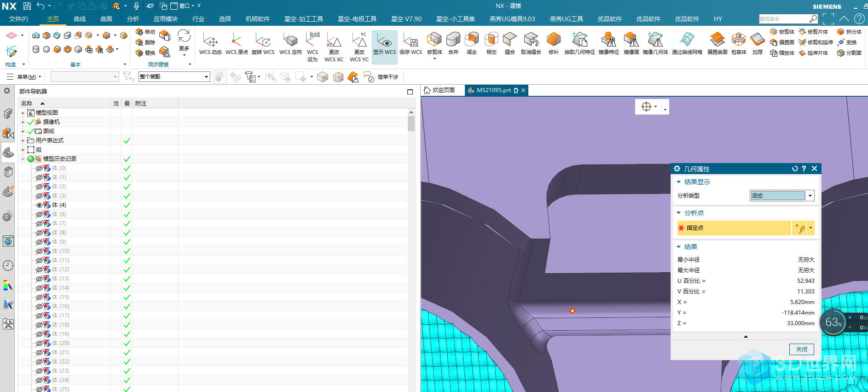
Task: Open the 整个装配 selection scope dropdown
Action: (x=174, y=76)
